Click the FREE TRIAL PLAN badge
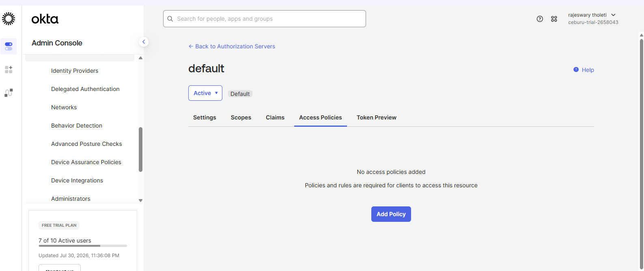The width and height of the screenshot is (644, 271). point(59,225)
